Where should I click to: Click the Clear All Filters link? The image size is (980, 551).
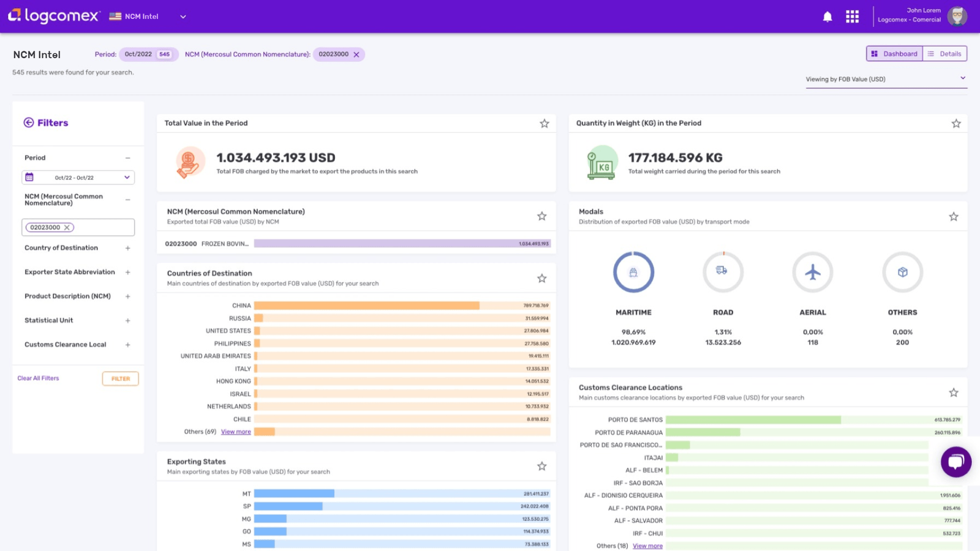point(38,378)
